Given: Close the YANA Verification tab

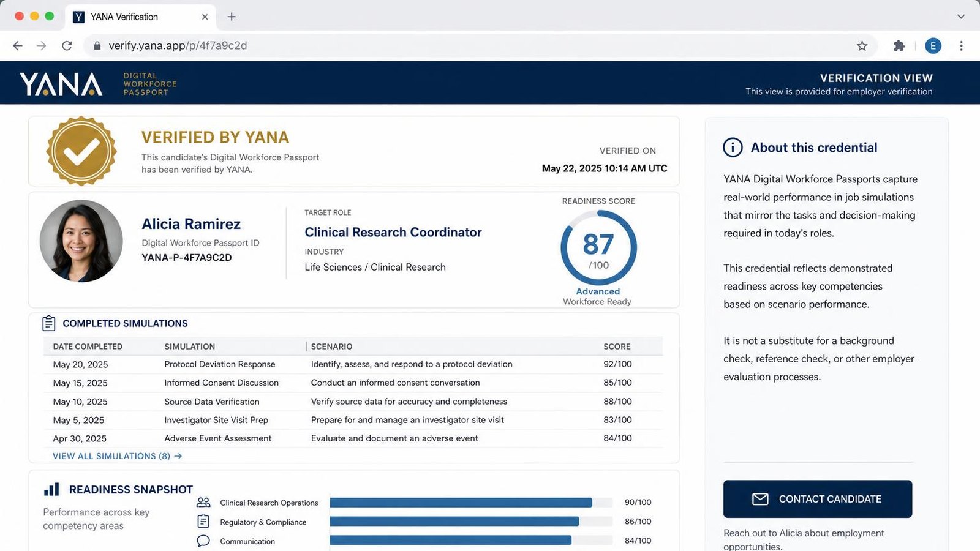Looking at the screenshot, I should [205, 17].
